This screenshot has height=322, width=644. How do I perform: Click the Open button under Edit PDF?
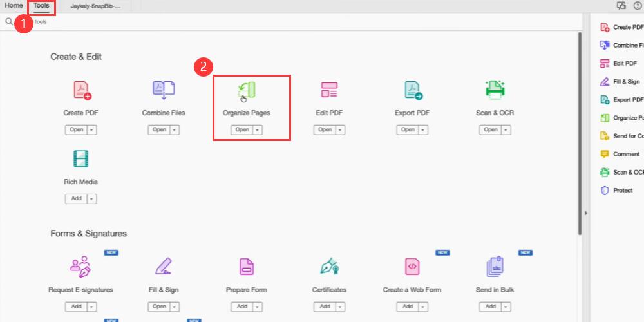coord(325,130)
